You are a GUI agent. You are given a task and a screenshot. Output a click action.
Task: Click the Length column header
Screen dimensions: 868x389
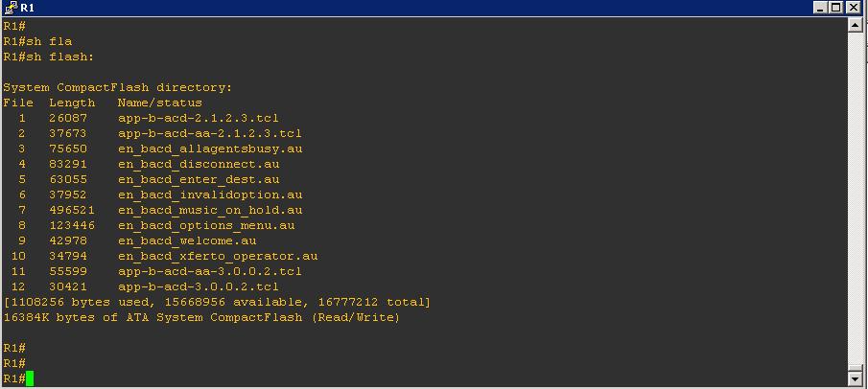(x=72, y=103)
